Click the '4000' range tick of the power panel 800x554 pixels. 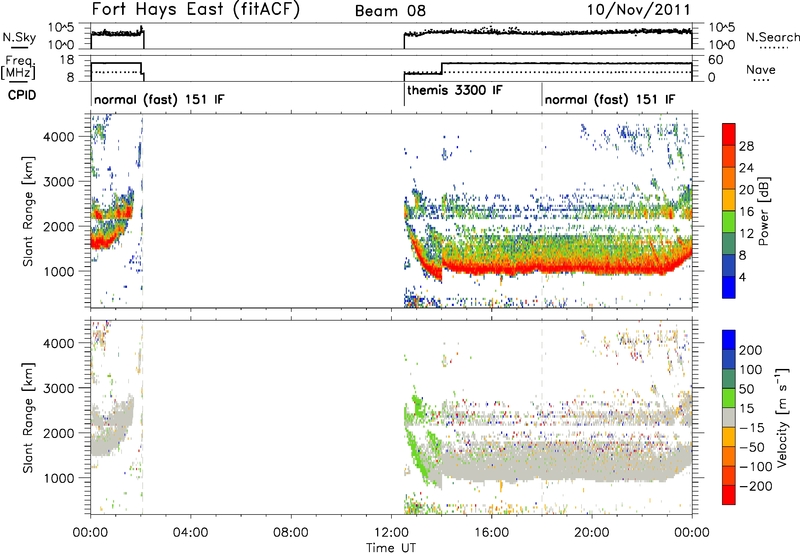point(58,137)
